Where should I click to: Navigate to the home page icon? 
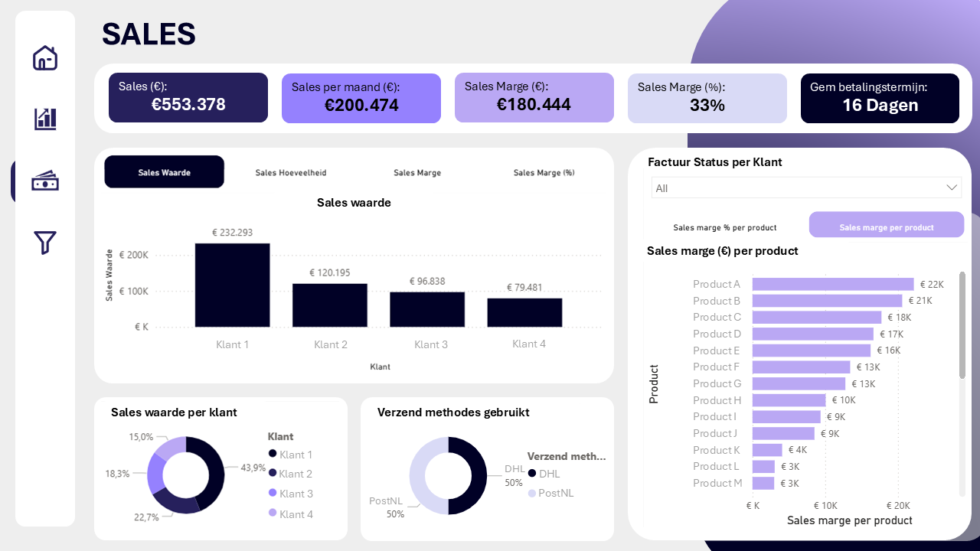pos(45,57)
